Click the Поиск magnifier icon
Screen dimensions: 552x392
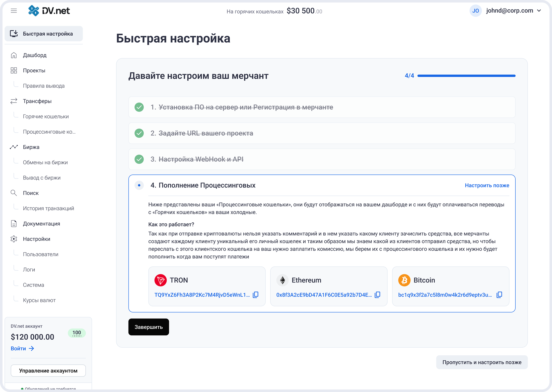click(x=14, y=193)
